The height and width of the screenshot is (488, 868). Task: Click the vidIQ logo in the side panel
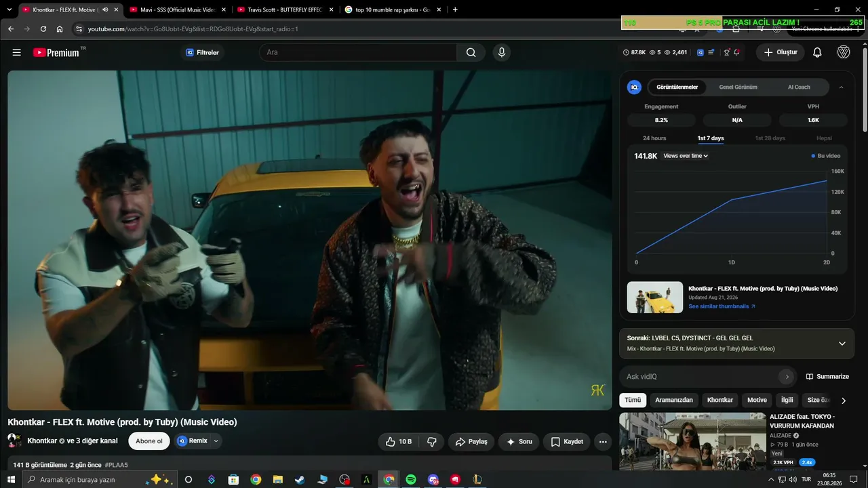click(634, 87)
